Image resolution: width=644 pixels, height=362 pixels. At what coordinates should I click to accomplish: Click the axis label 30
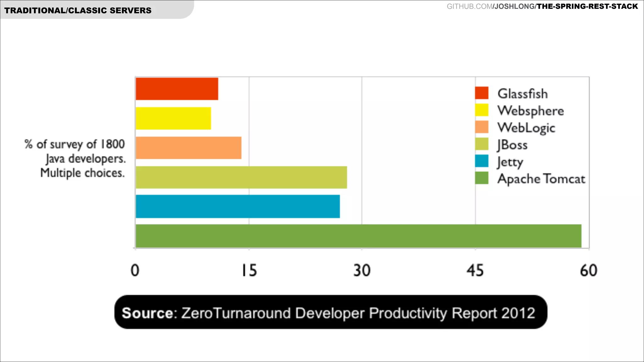coord(362,271)
